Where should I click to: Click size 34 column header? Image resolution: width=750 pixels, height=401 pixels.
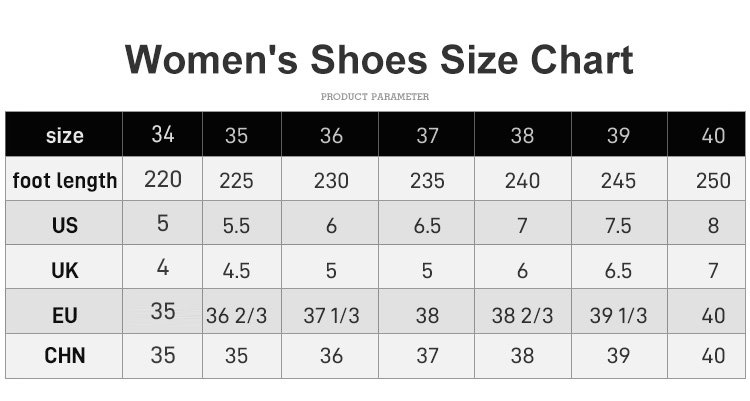point(163,134)
